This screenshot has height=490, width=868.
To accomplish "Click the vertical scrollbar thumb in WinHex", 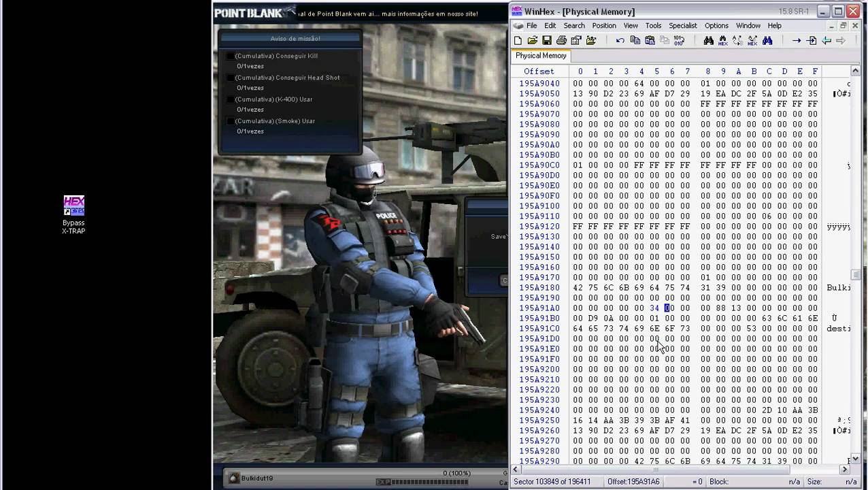I will (856, 275).
